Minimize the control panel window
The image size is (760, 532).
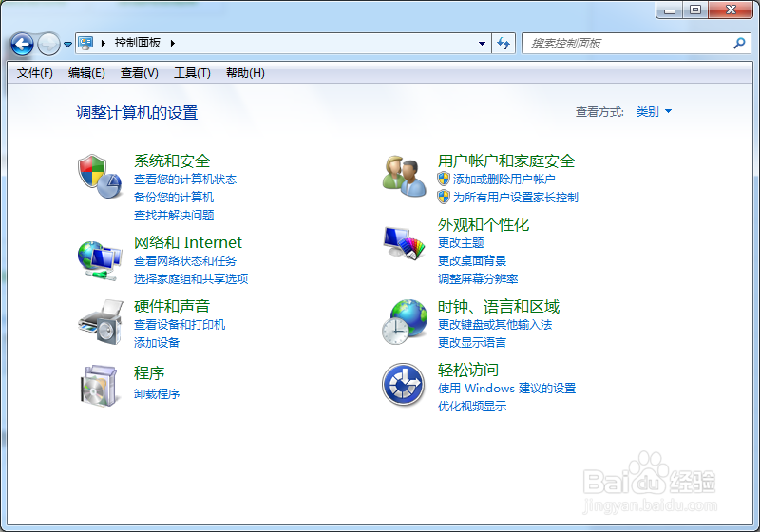[x=670, y=9]
